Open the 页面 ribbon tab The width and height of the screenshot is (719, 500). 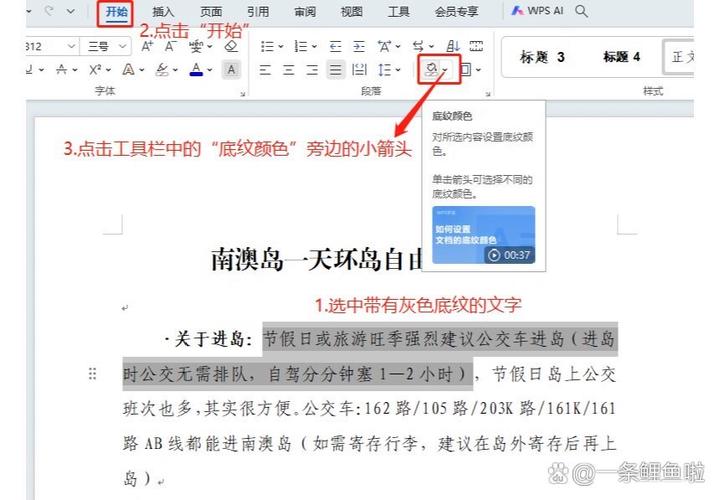tap(211, 11)
